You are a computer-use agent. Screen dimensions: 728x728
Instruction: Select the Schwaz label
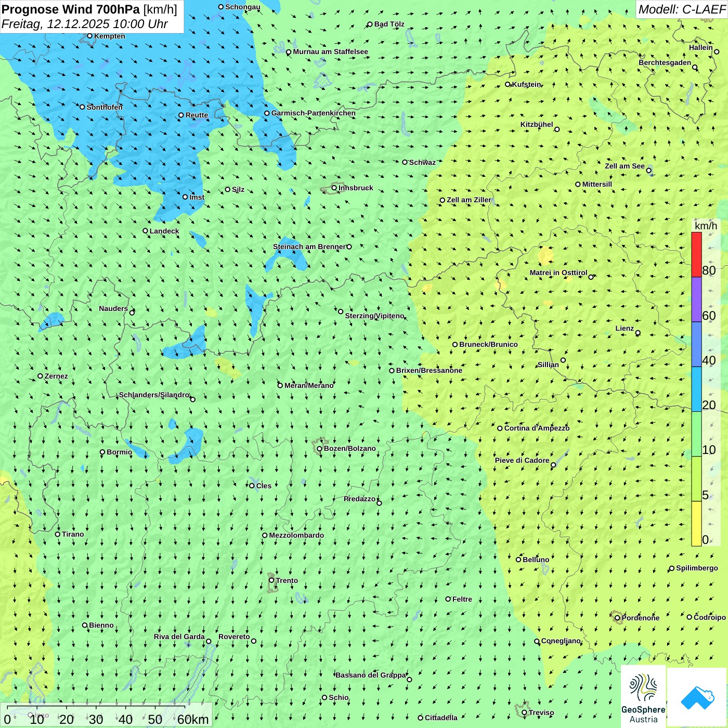click(x=422, y=162)
